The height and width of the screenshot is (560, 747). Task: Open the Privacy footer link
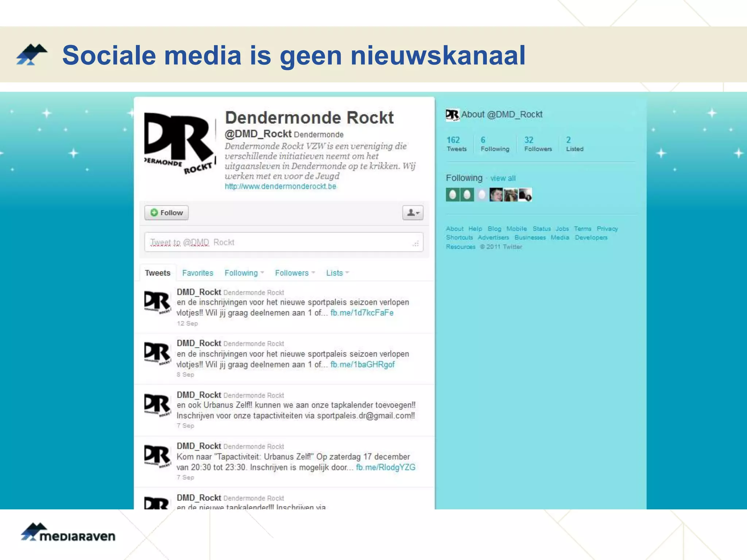coord(607,229)
